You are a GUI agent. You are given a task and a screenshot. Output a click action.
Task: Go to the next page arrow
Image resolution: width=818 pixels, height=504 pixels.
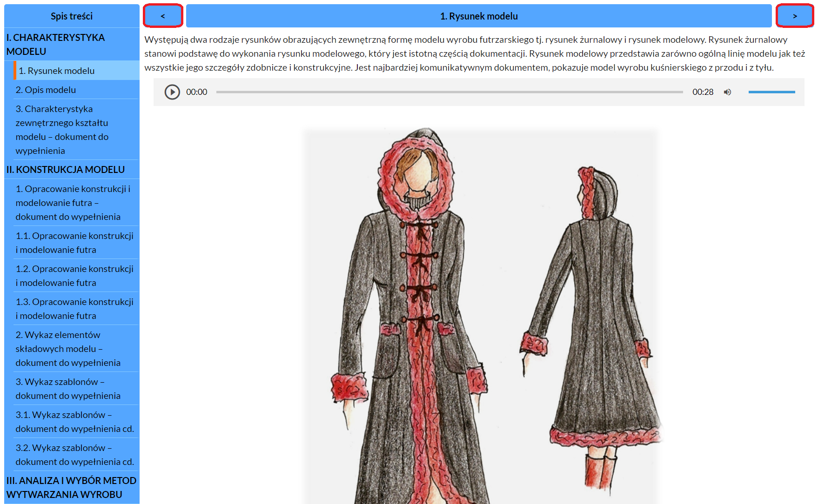[x=795, y=16]
